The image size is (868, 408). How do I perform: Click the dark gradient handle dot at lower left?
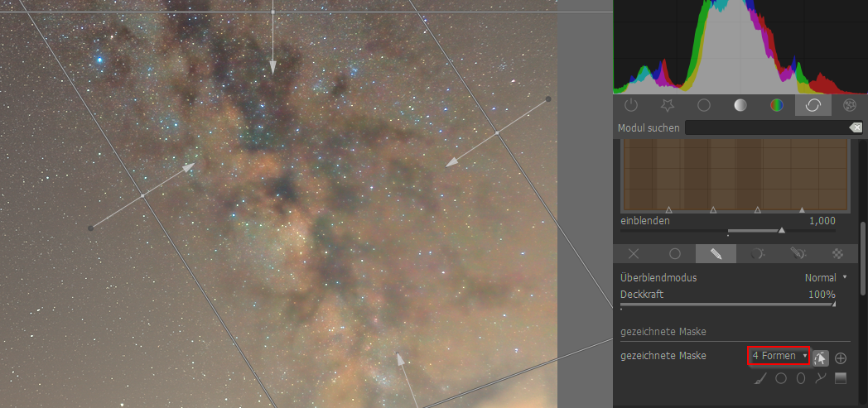pyautogui.click(x=90, y=228)
